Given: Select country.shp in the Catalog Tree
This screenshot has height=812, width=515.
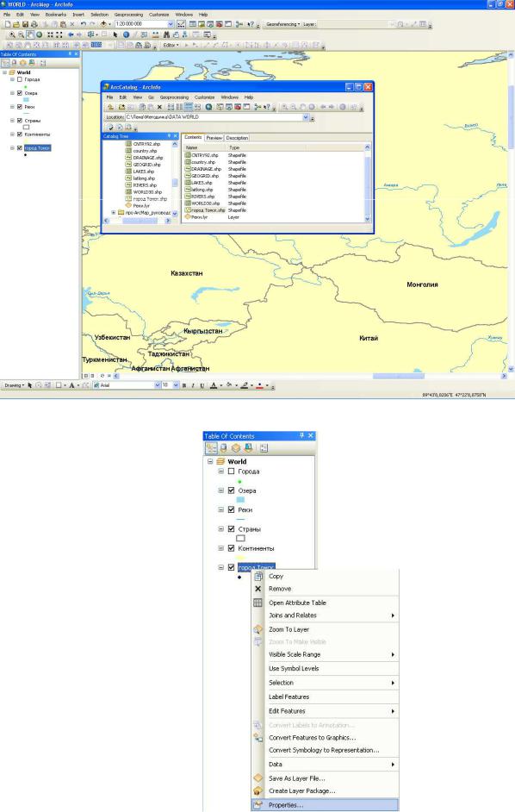Looking at the screenshot, I should point(145,151).
